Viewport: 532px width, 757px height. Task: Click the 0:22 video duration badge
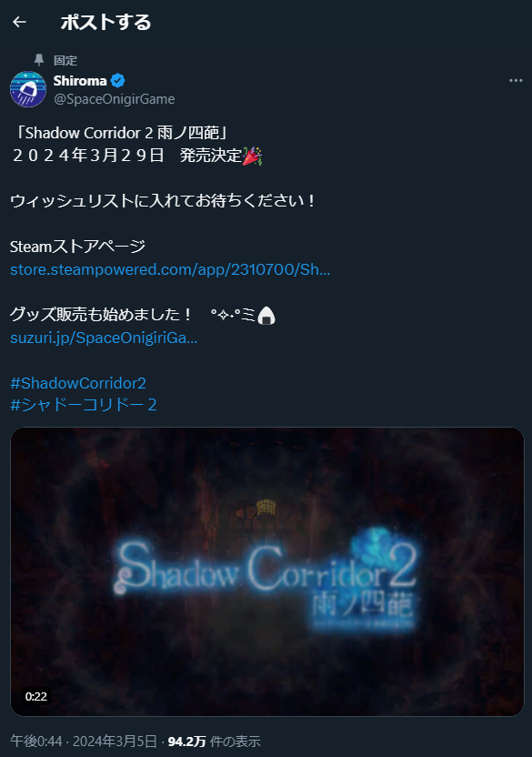(36, 697)
